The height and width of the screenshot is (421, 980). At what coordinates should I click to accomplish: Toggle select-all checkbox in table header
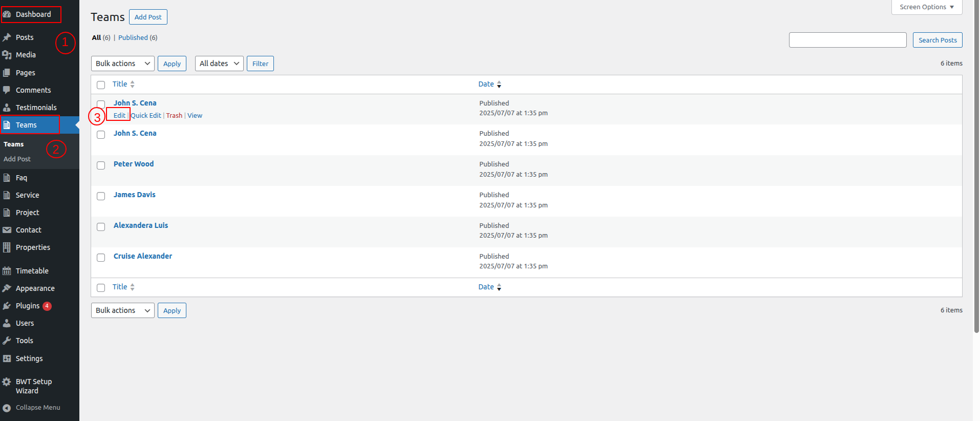(x=101, y=85)
